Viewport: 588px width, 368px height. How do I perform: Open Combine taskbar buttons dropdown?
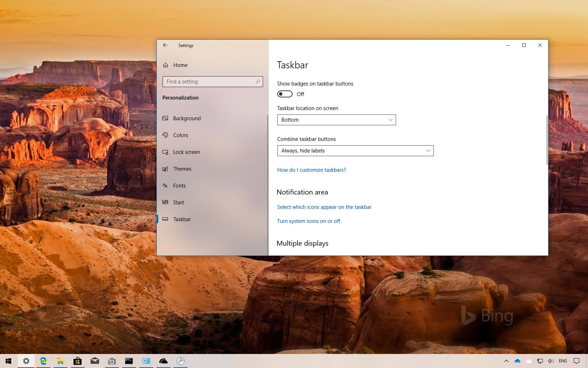click(x=355, y=151)
